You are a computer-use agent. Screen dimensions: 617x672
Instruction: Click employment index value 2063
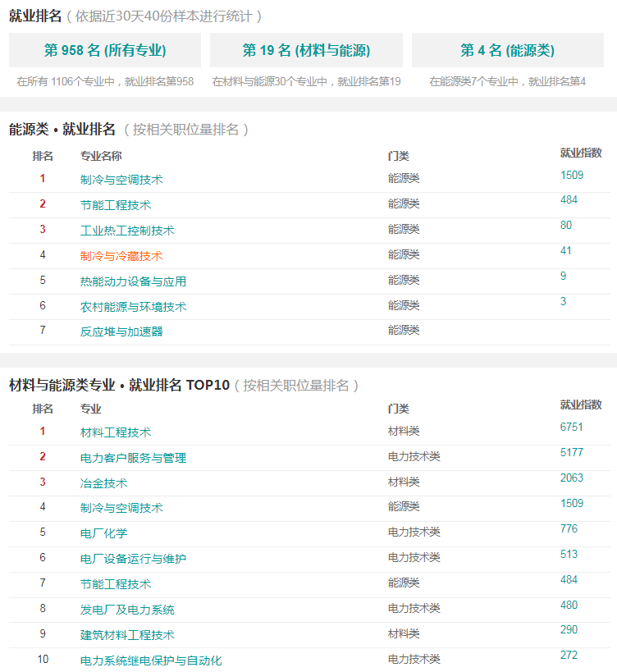pos(572,478)
